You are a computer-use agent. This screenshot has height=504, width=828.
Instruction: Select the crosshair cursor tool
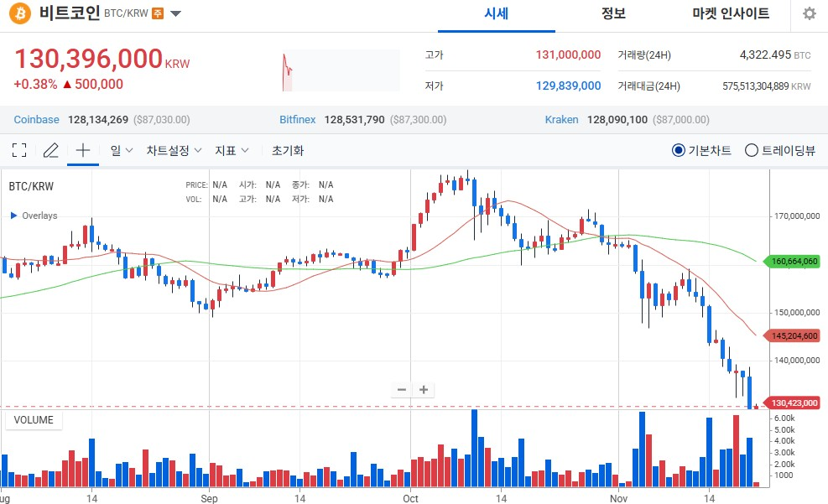[82, 151]
